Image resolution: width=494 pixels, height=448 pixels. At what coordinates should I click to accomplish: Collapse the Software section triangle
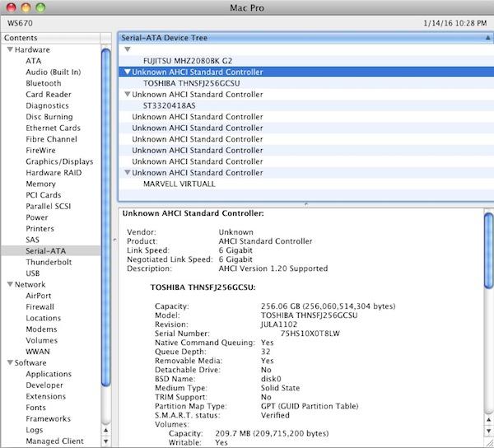[10, 362]
